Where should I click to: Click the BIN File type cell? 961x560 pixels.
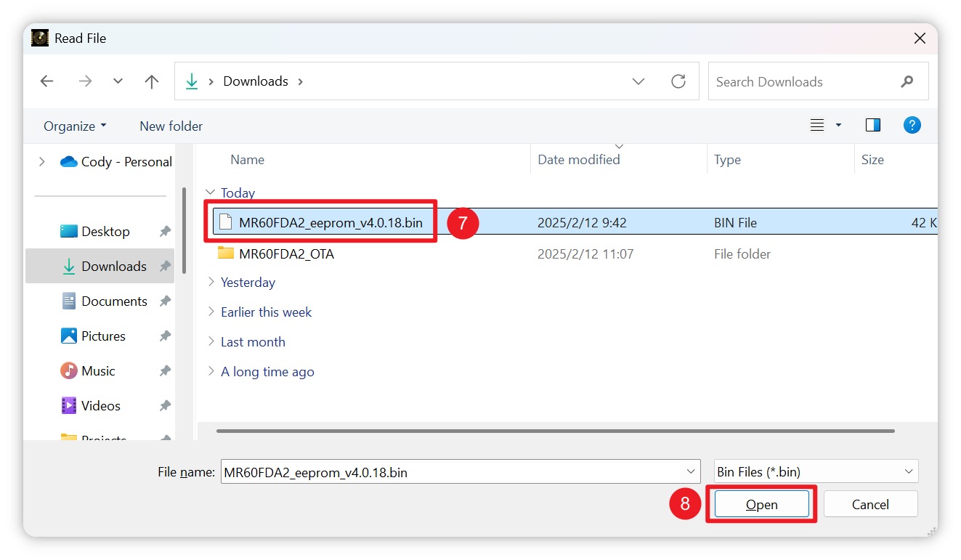pyautogui.click(x=735, y=222)
